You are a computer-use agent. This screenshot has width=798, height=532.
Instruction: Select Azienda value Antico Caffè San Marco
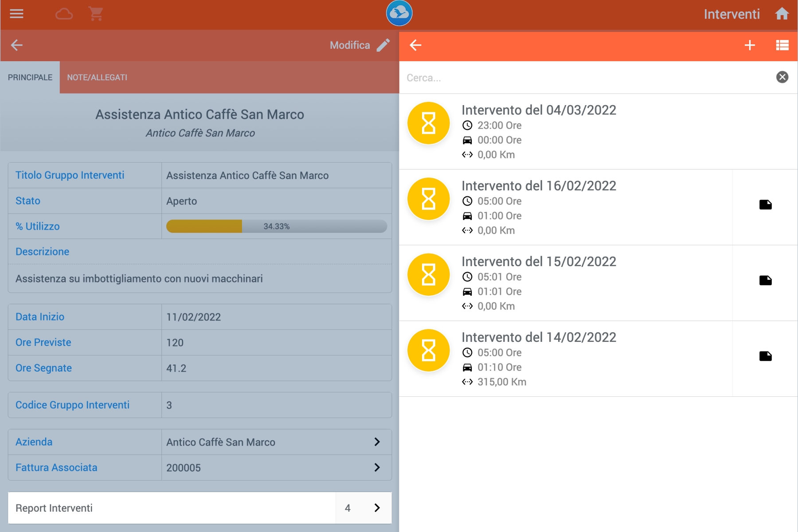coord(221,442)
